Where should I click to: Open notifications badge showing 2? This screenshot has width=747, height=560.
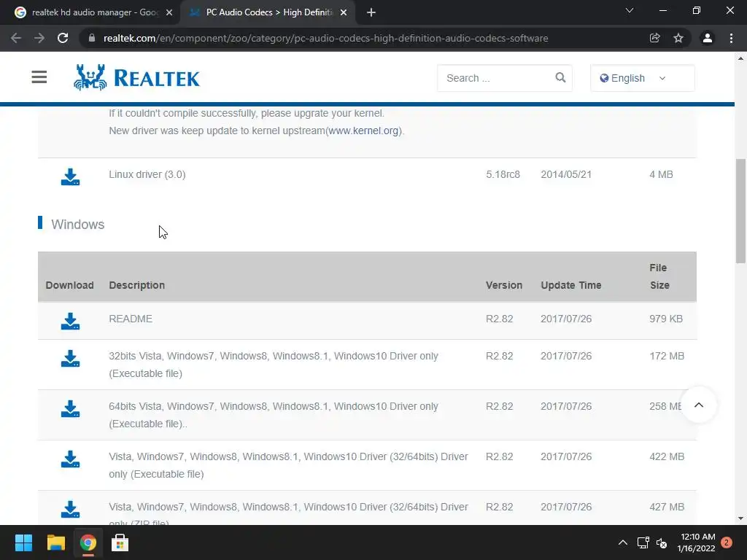pyautogui.click(x=727, y=542)
